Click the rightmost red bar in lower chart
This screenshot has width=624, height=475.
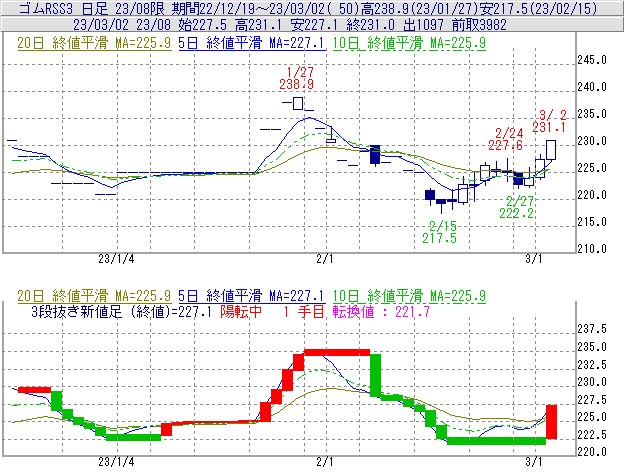pos(551,422)
